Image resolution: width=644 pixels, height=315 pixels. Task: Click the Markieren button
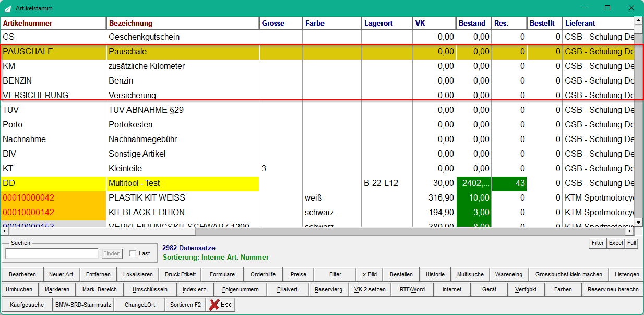[x=57, y=289]
